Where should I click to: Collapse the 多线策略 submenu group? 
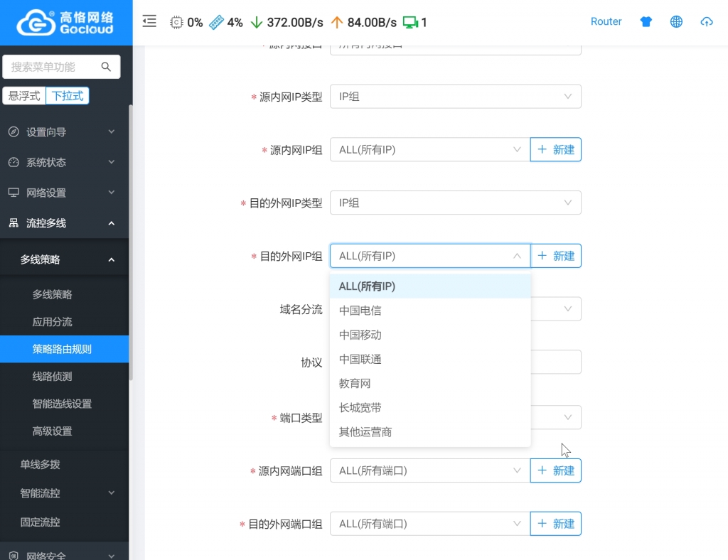point(64,259)
